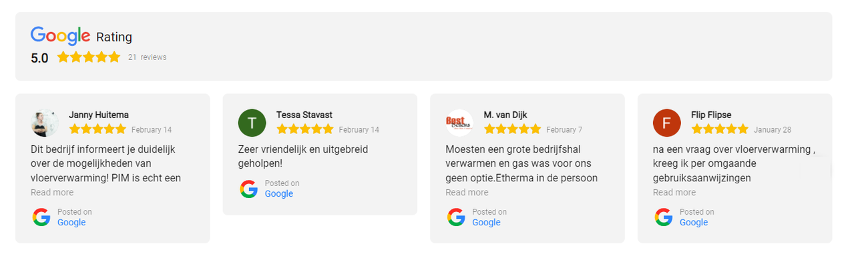
Task: Open Google link under Tessa Stavast's review
Action: 278,194
